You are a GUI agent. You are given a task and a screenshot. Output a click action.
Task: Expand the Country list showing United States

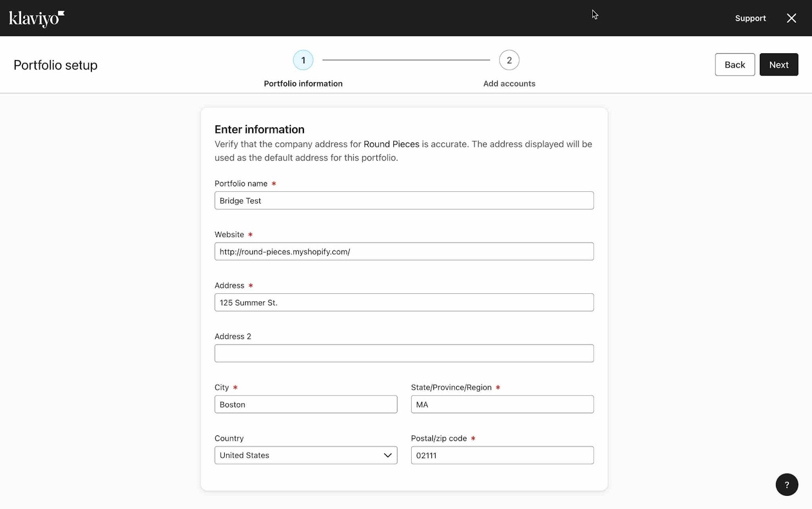tap(305, 455)
